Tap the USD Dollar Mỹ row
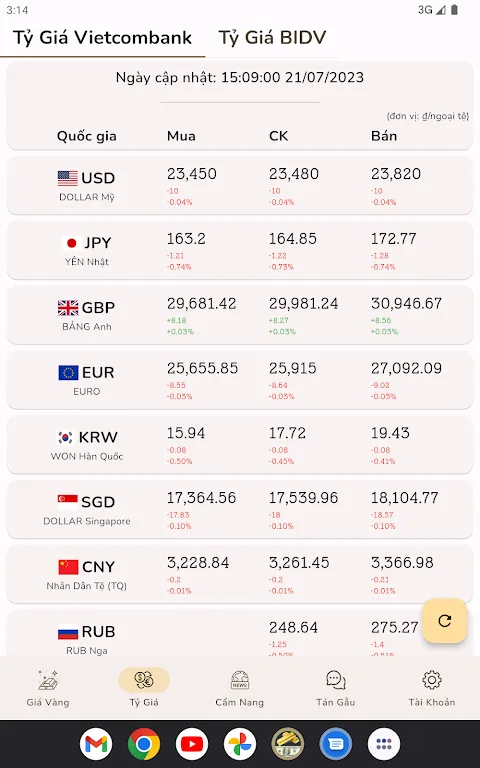This screenshot has width=480, height=768. (240, 186)
